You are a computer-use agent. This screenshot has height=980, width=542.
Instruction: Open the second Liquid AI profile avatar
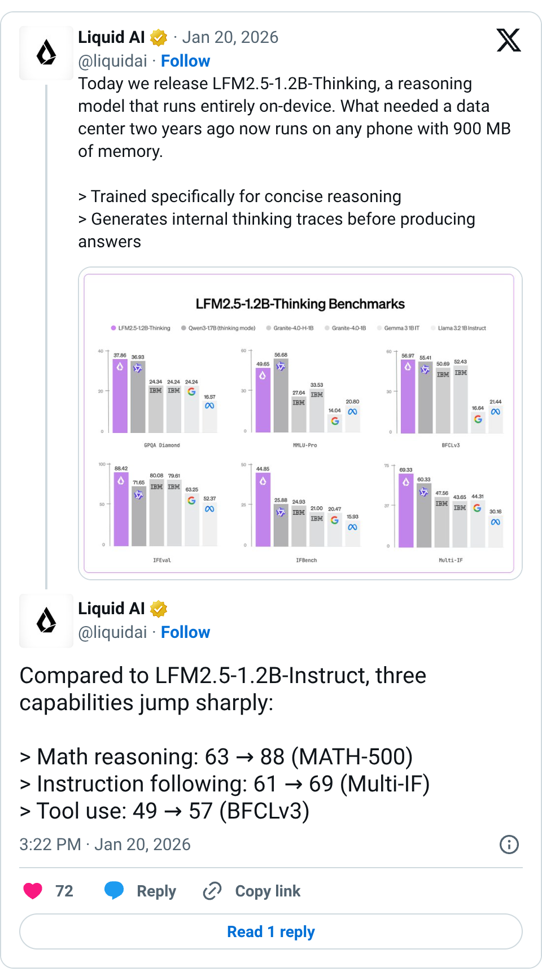(x=46, y=620)
